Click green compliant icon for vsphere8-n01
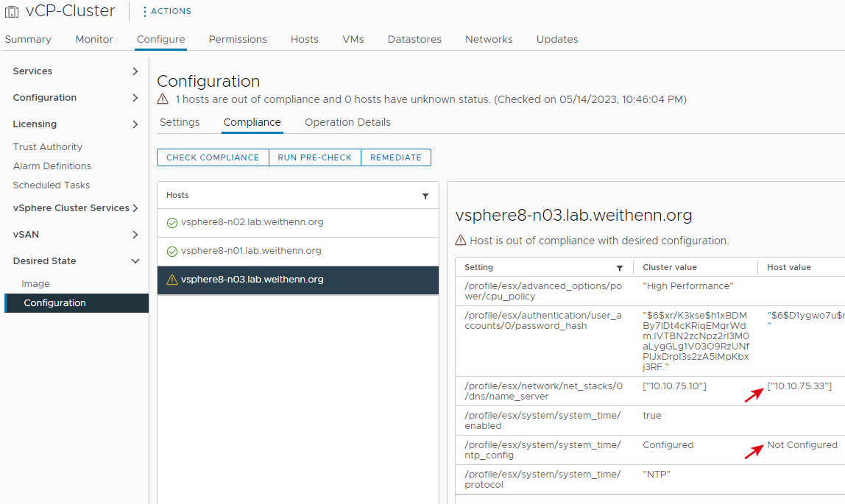845x504 pixels. pyautogui.click(x=172, y=252)
